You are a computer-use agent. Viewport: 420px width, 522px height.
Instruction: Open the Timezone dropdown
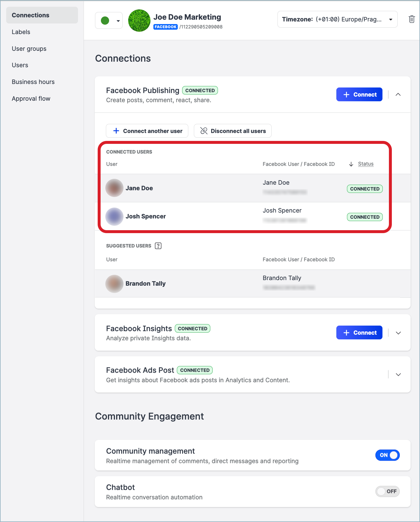pos(338,19)
